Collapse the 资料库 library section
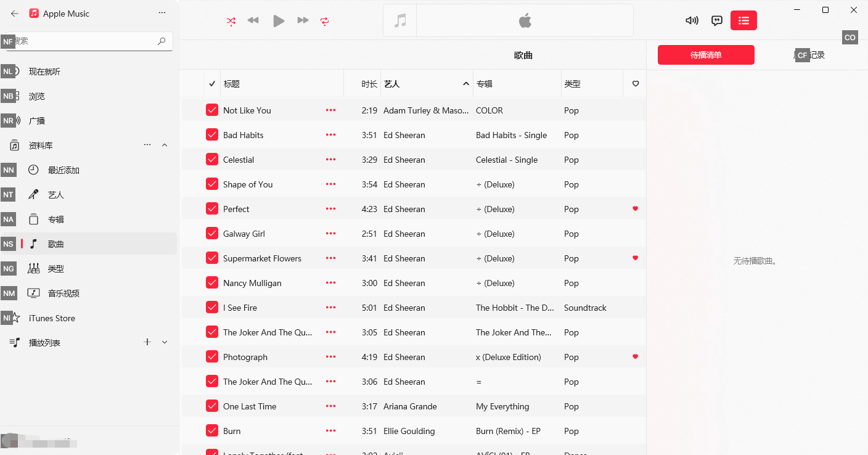This screenshot has height=455, width=868. [165, 145]
